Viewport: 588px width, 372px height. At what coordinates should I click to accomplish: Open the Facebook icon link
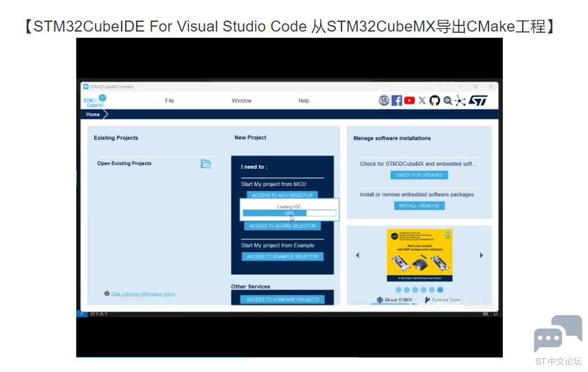(x=396, y=100)
